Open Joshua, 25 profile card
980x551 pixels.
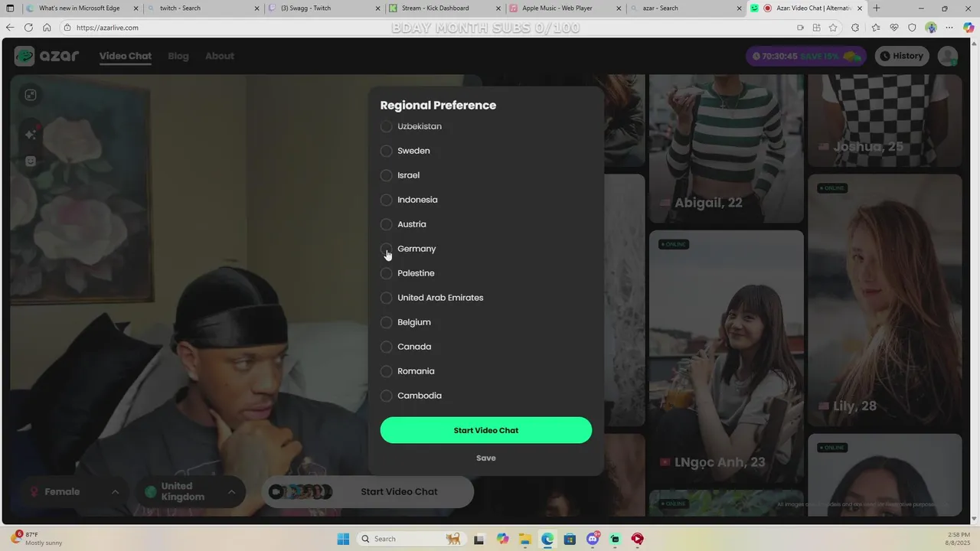(884, 121)
